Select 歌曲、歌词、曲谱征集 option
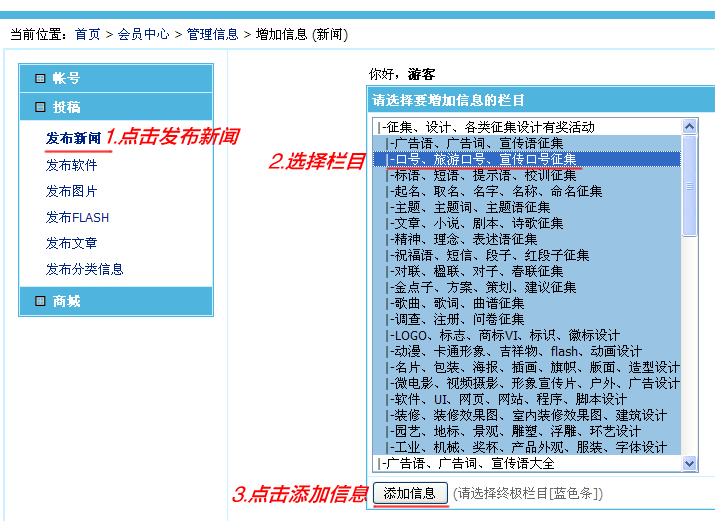Screen dimensions: 715x521 (x=527, y=303)
